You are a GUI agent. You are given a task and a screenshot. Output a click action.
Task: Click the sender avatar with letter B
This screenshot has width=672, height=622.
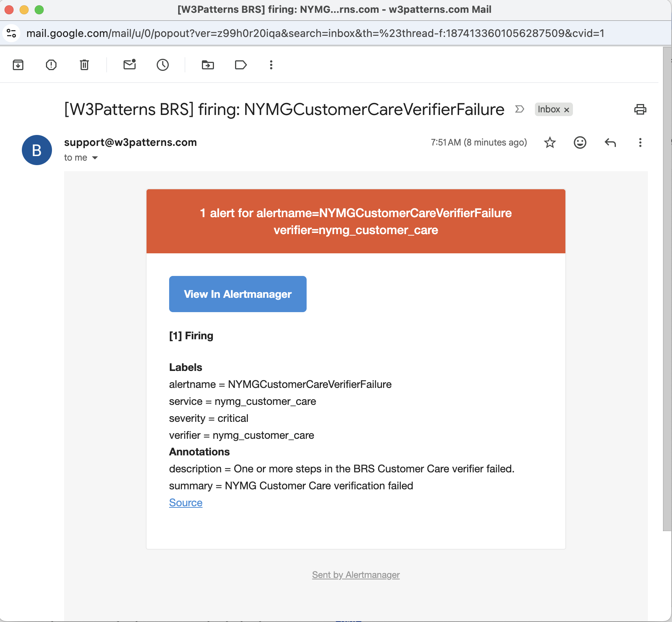click(x=37, y=150)
